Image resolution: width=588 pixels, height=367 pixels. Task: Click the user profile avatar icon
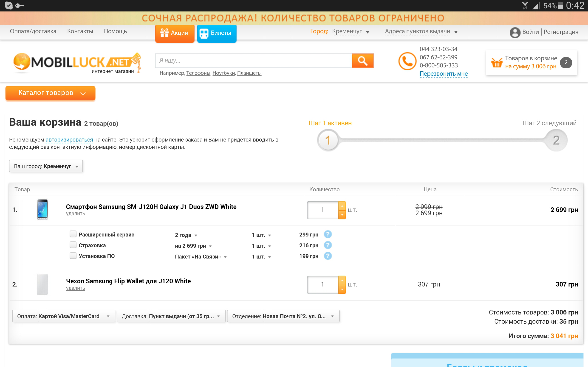point(515,32)
